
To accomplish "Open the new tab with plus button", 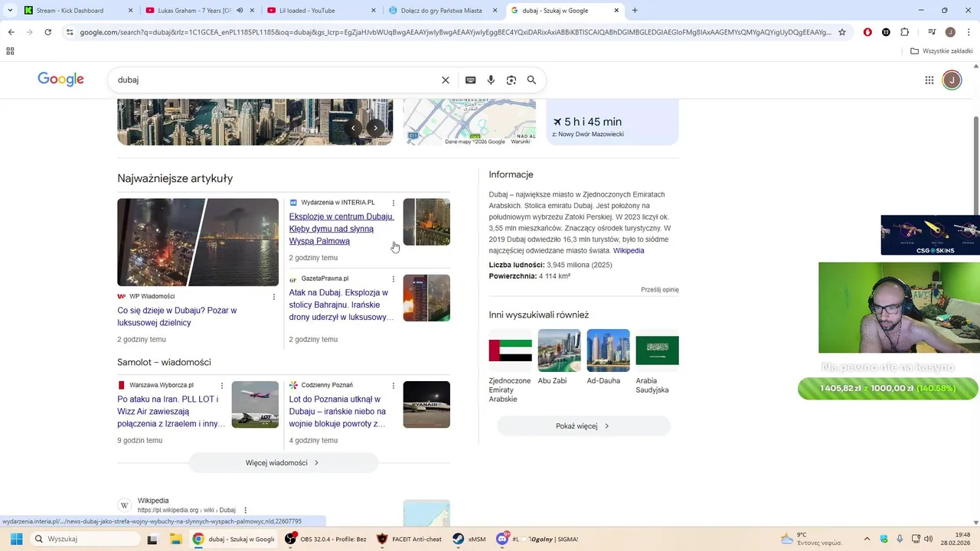I will tap(635, 11).
